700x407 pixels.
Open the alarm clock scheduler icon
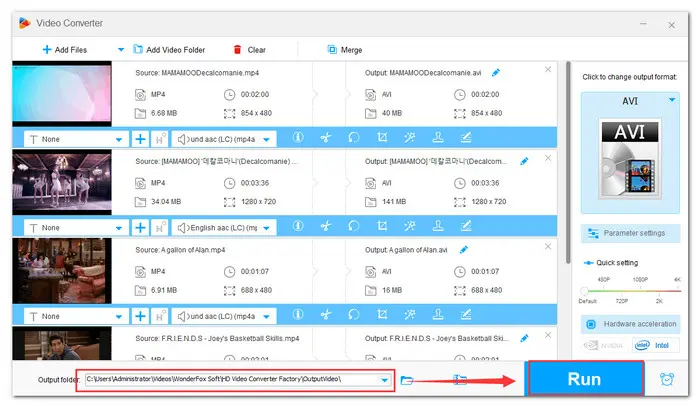667,379
